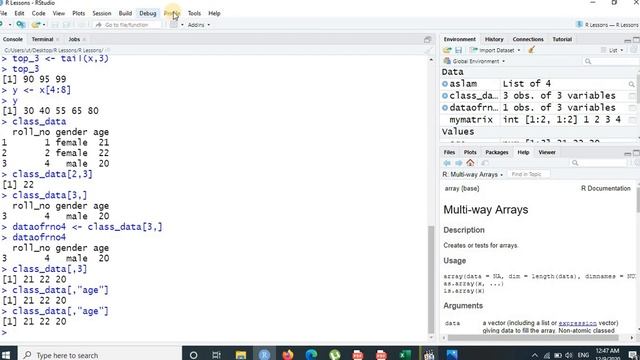Switch to the Terminal tab
Screen dimensions: 640x360
[42, 40]
